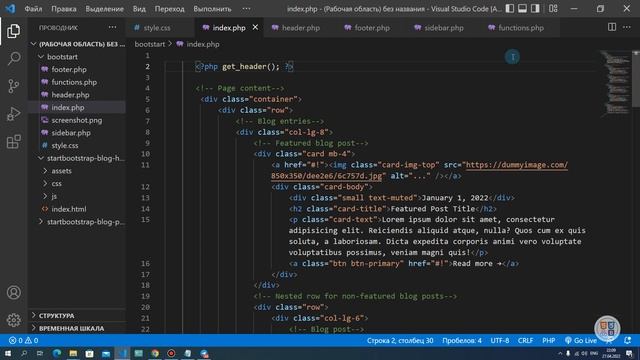Switch to style.css tab

point(157,28)
